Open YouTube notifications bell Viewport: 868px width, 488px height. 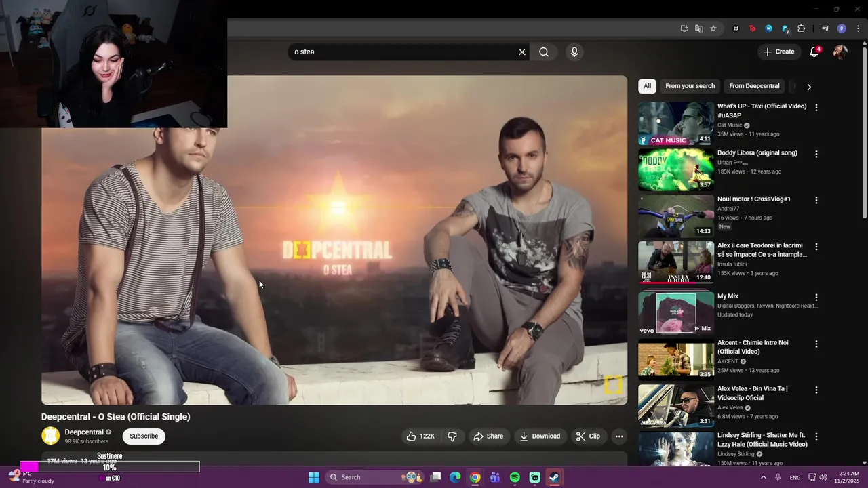coord(815,52)
